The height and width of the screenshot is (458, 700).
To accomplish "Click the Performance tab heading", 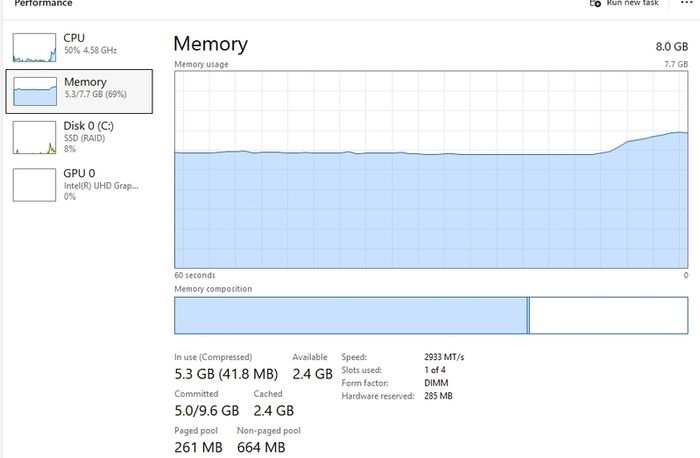I will tap(43, 4).
